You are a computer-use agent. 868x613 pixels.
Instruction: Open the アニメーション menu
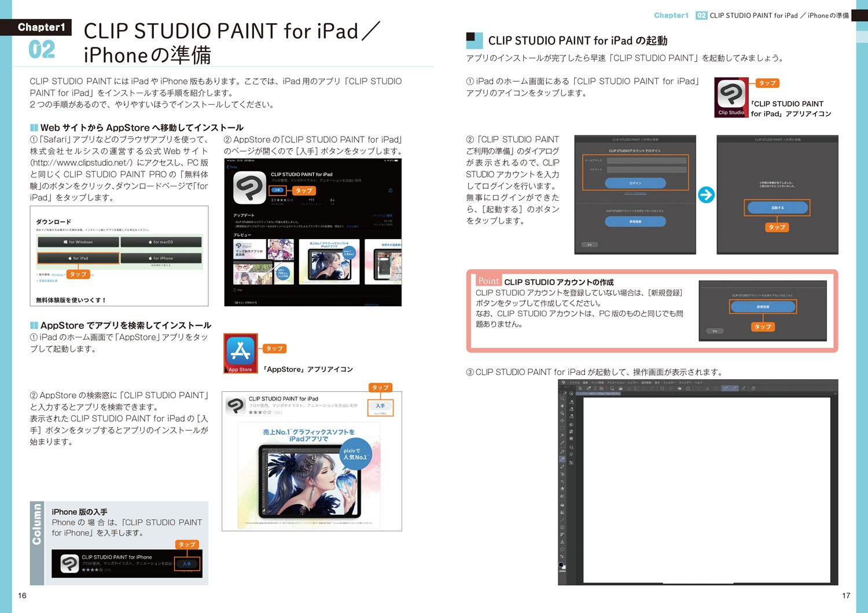point(616,383)
